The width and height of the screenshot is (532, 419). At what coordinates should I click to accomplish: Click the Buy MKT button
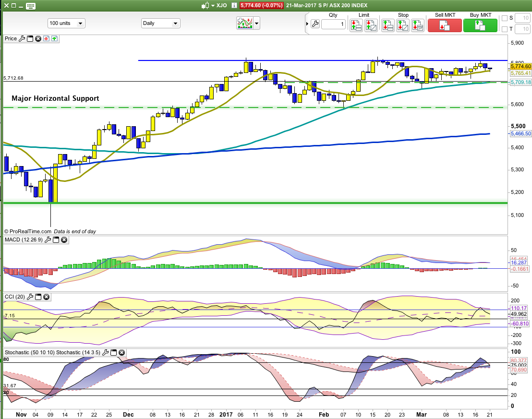pyautogui.click(x=480, y=25)
